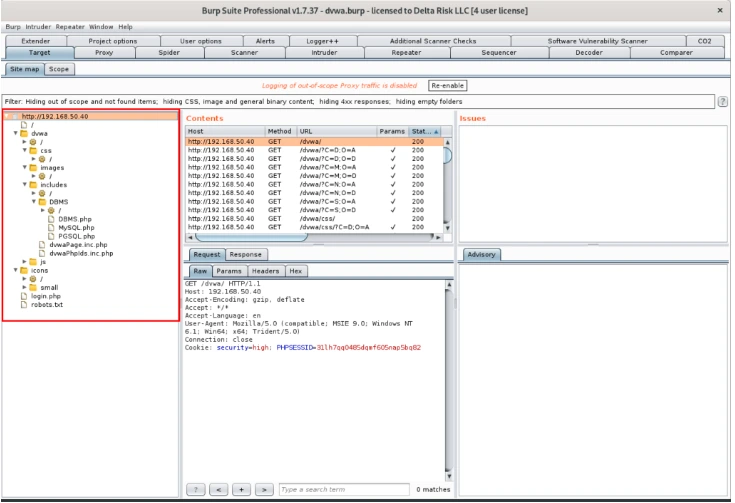Switch to the Scanner tab
The height and width of the screenshot is (503, 735).
[x=244, y=53]
